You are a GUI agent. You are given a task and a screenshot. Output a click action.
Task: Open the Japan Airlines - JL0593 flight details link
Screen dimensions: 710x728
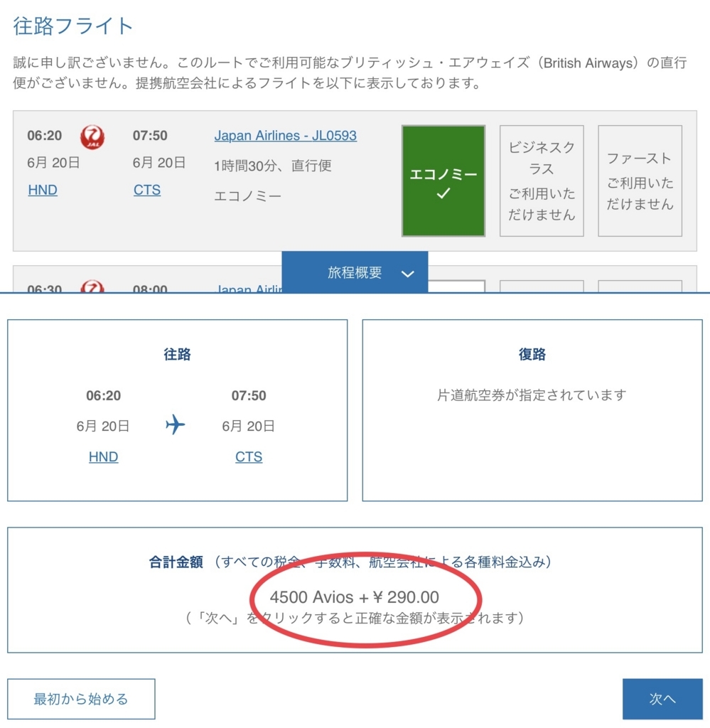(285, 135)
